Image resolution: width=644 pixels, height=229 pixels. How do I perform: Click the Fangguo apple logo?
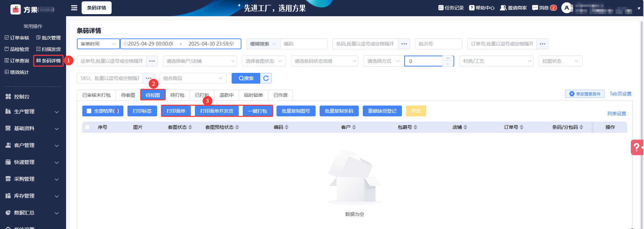coord(16,9)
